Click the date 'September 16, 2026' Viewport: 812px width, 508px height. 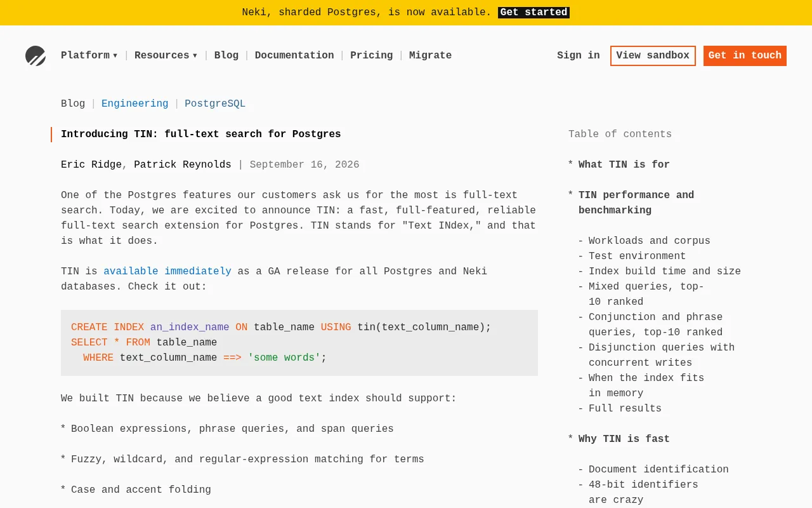point(304,164)
